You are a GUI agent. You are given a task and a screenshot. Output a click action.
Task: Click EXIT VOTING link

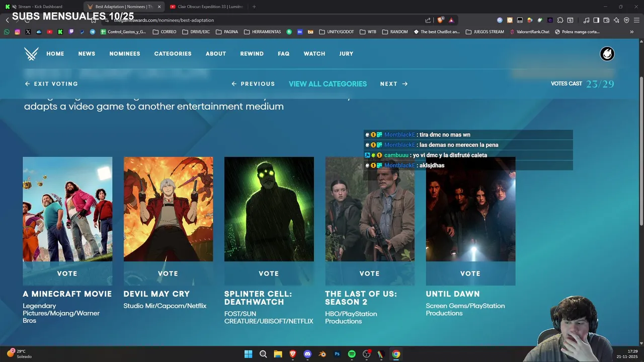[51, 84]
